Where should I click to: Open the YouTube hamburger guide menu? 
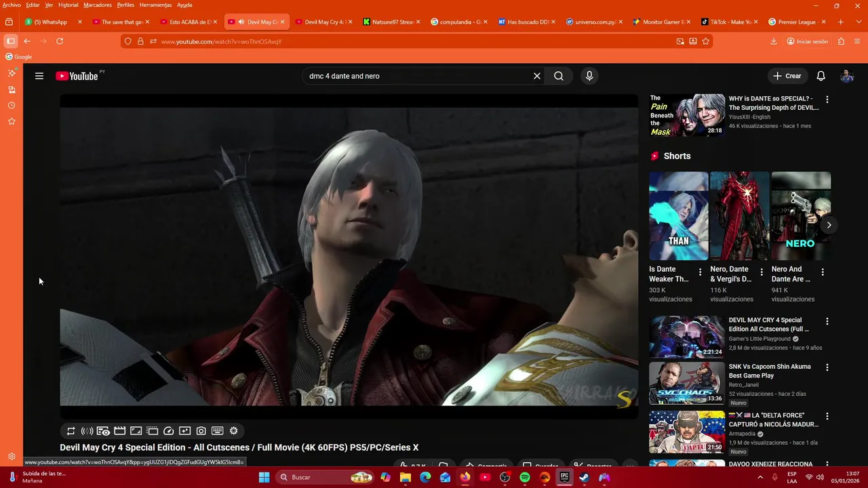tap(39, 76)
